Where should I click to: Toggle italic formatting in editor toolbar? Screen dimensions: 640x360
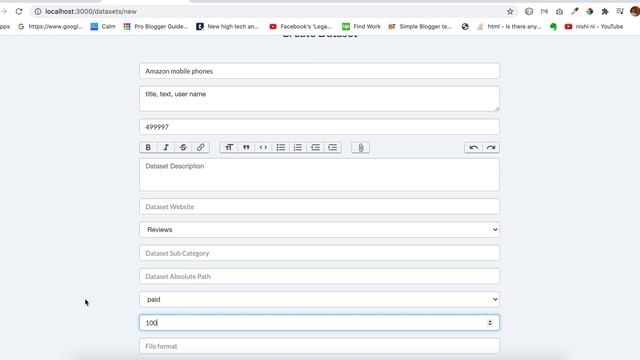(166, 147)
